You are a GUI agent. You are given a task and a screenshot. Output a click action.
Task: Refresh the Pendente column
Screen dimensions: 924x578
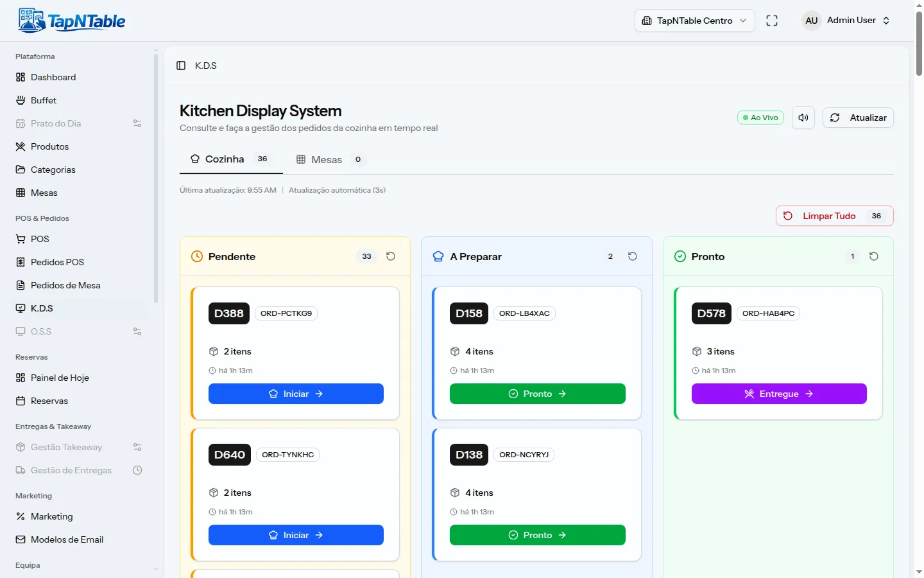coord(391,256)
